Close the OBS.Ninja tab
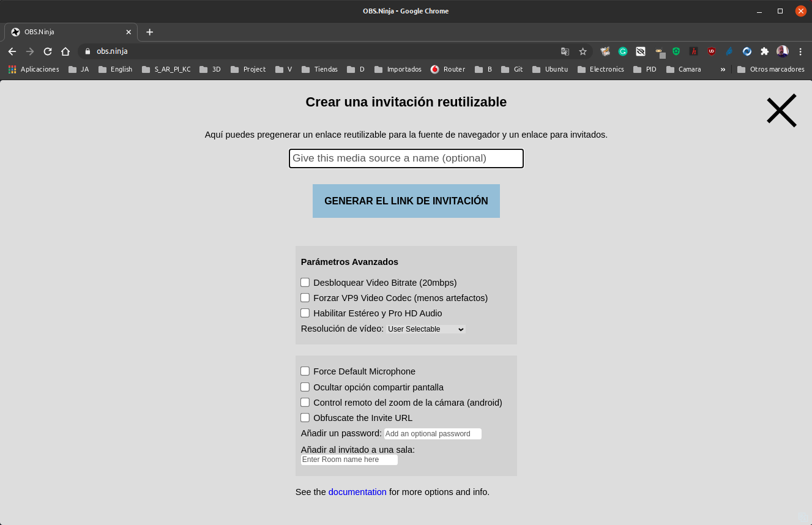 point(129,32)
